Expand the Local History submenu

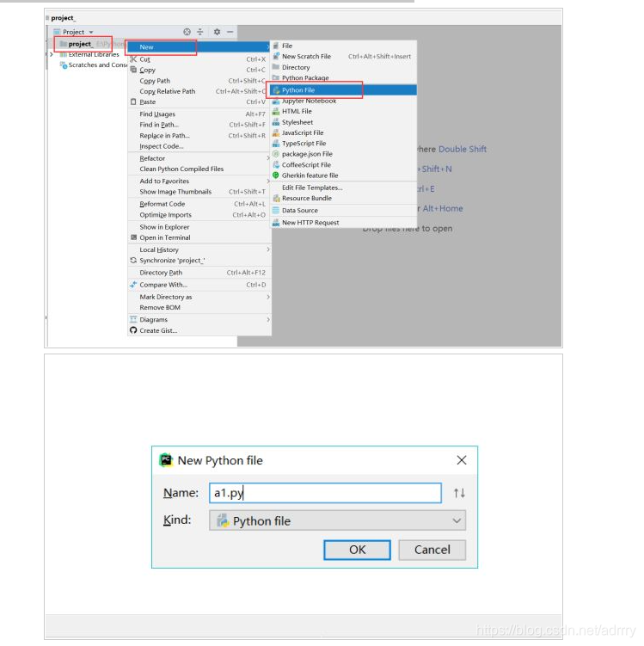(x=199, y=249)
